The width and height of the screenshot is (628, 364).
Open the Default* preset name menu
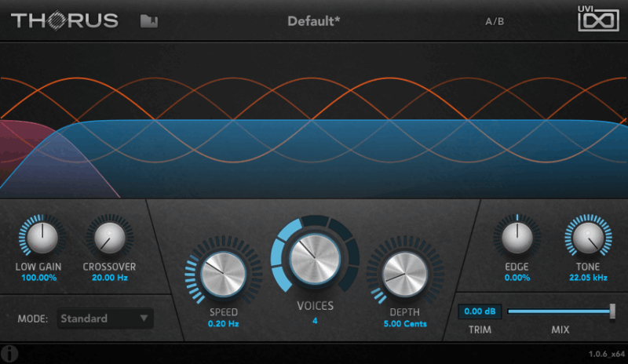click(x=314, y=20)
